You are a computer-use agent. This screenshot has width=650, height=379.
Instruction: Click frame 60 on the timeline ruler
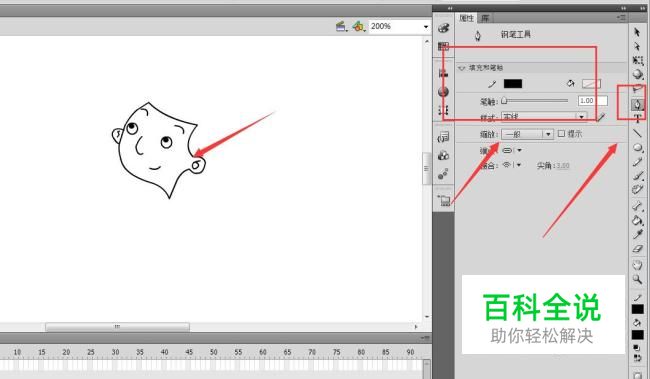[x=263, y=352]
